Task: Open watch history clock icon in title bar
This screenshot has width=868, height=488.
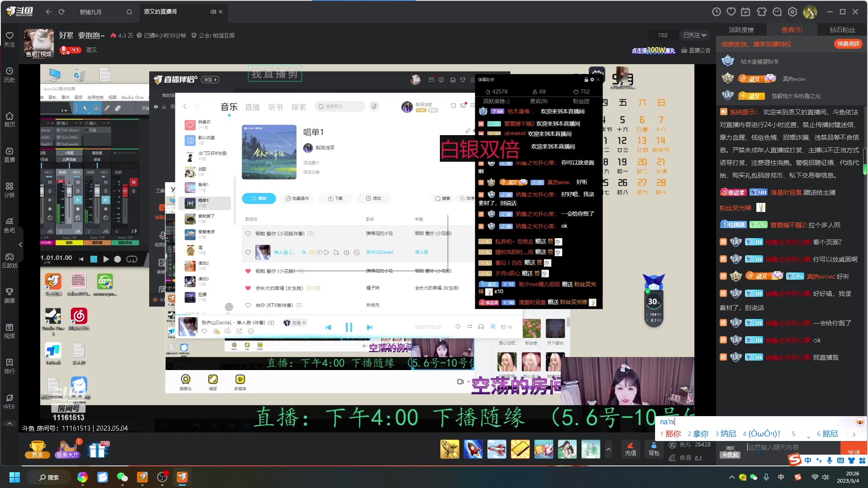Action: pyautogui.click(x=717, y=12)
